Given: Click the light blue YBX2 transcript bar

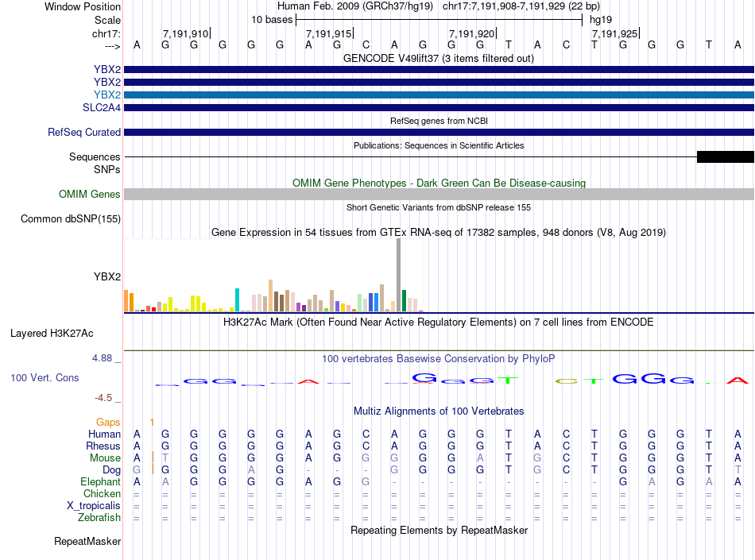Looking at the screenshot, I should click(x=439, y=95).
